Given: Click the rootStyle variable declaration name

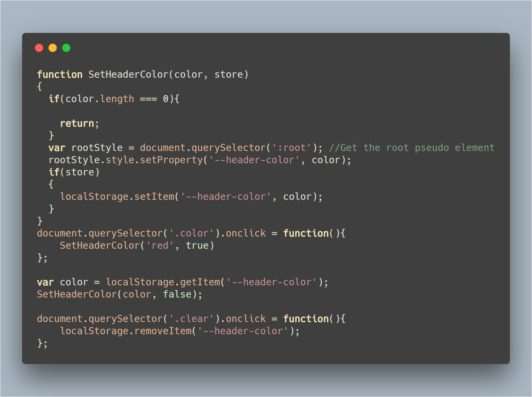Looking at the screenshot, I should pos(97,148).
